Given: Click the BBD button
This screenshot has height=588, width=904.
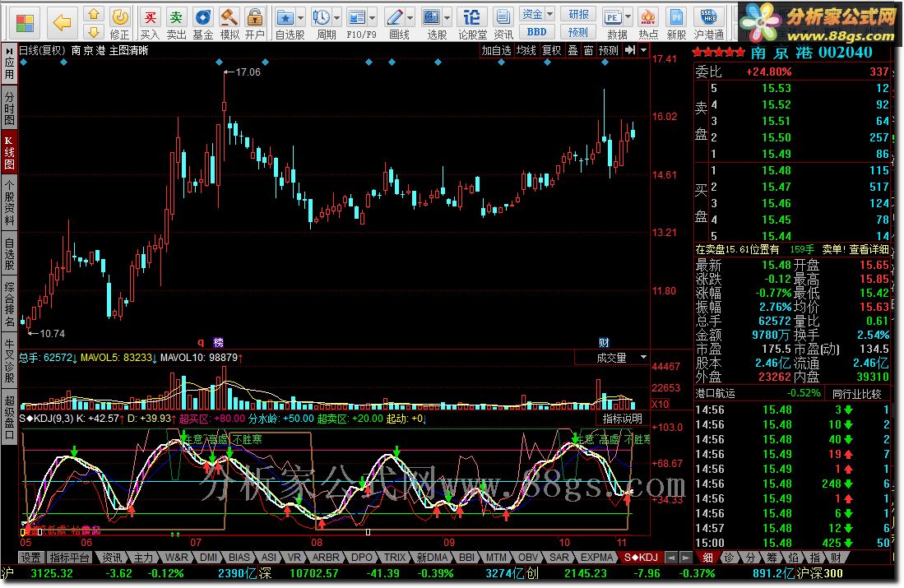Looking at the screenshot, I should (x=536, y=32).
